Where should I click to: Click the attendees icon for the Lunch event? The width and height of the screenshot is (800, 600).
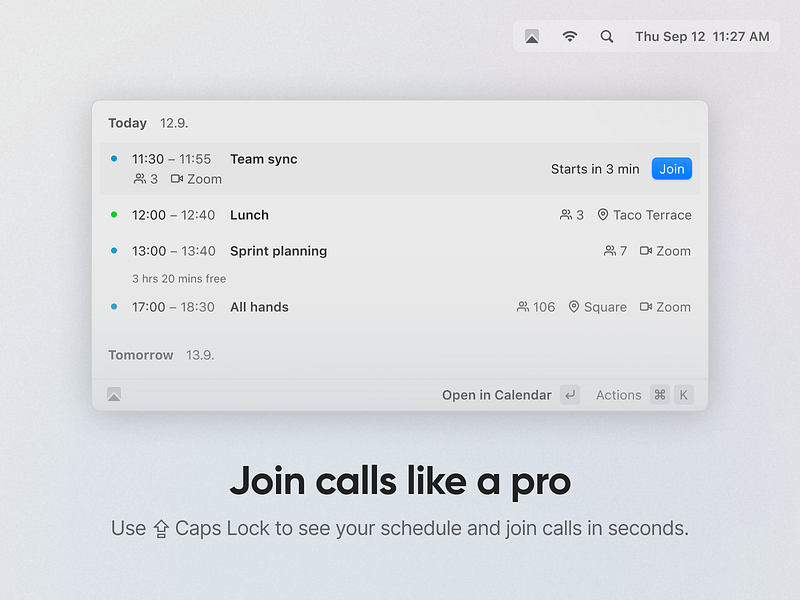565,215
